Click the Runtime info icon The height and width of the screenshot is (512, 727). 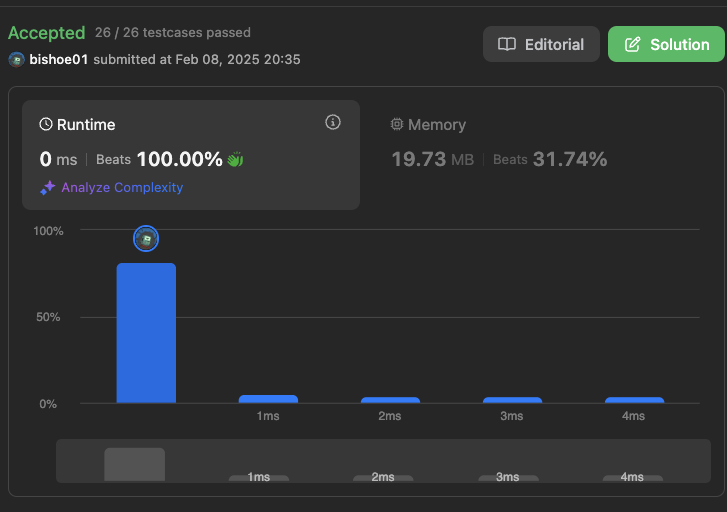(332, 122)
